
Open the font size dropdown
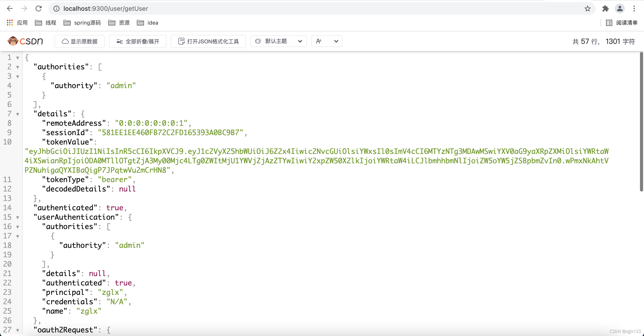pos(327,41)
